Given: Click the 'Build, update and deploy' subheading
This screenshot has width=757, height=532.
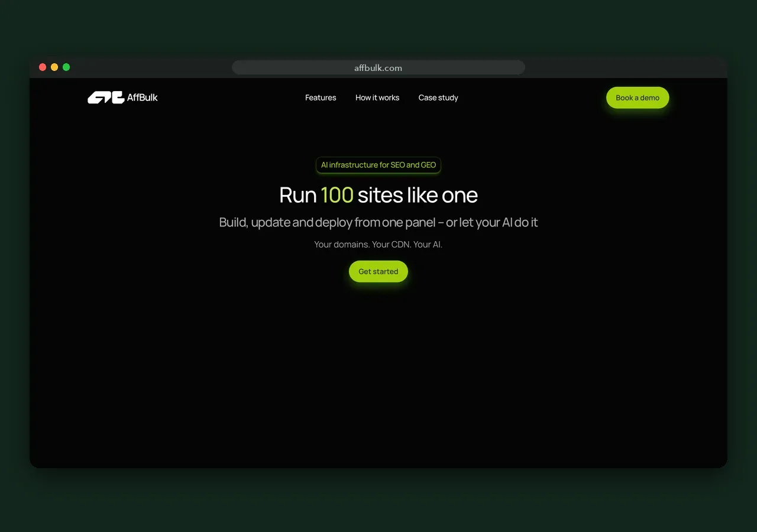Looking at the screenshot, I should coord(378,223).
